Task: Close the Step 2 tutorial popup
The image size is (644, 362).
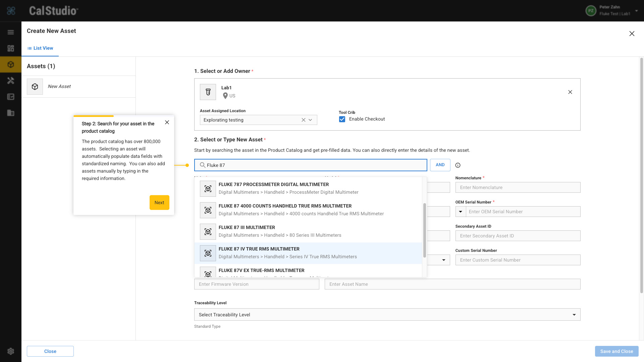Action: pos(167,122)
